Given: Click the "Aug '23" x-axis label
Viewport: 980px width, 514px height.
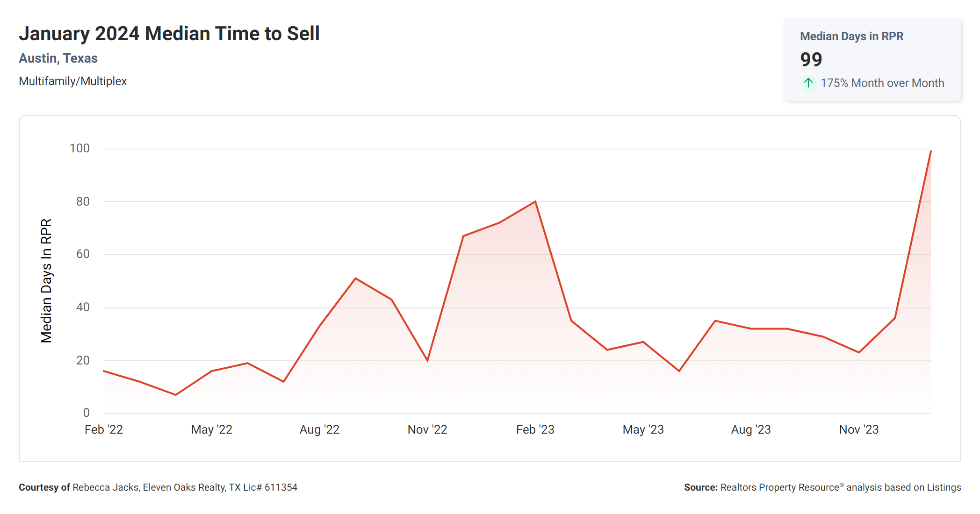Looking at the screenshot, I should [751, 429].
